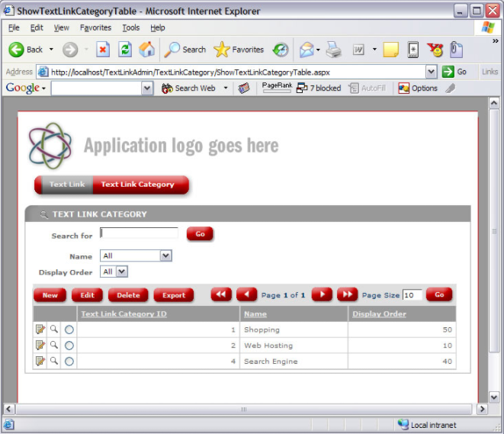Select the radio button for Shopping row
The height and width of the screenshot is (434, 504).
[x=69, y=330]
